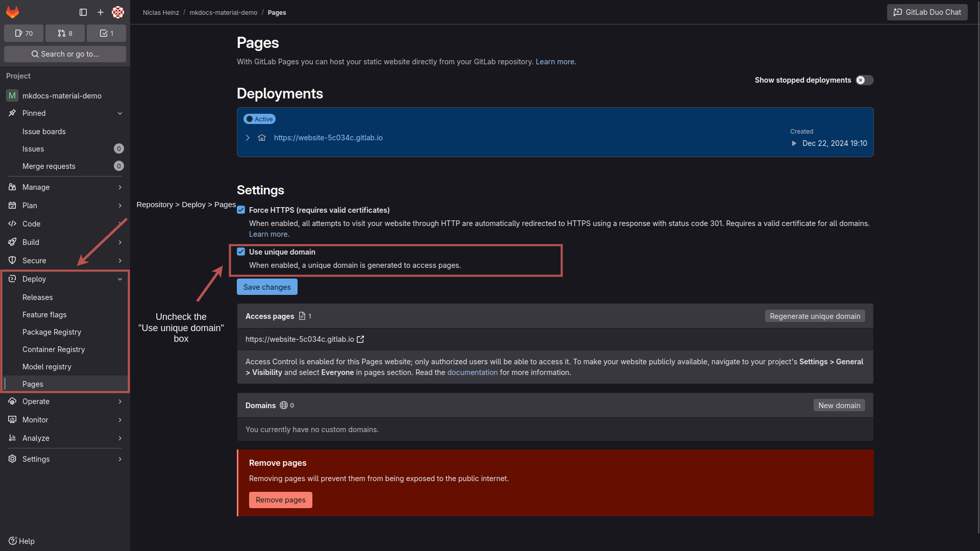This screenshot has width=980, height=551.
Task: Expand the Secure menu chevron
Action: 120,261
